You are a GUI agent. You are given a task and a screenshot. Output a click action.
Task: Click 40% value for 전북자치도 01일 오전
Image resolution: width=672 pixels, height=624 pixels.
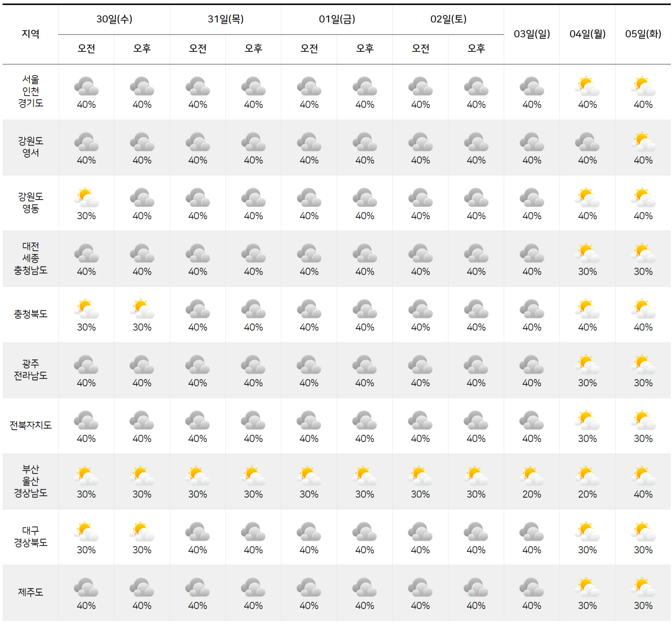click(309, 439)
